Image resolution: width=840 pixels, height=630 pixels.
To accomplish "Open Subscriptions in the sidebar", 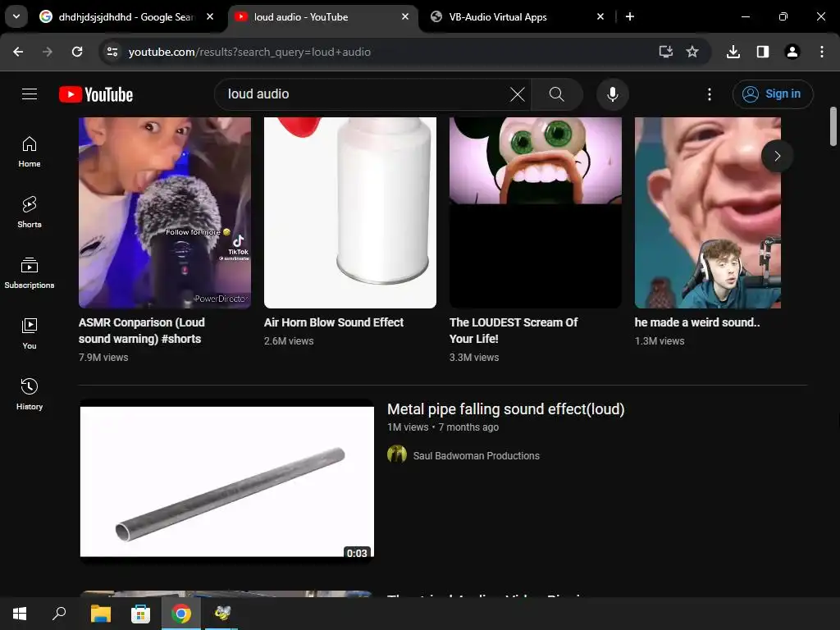I will point(30,272).
